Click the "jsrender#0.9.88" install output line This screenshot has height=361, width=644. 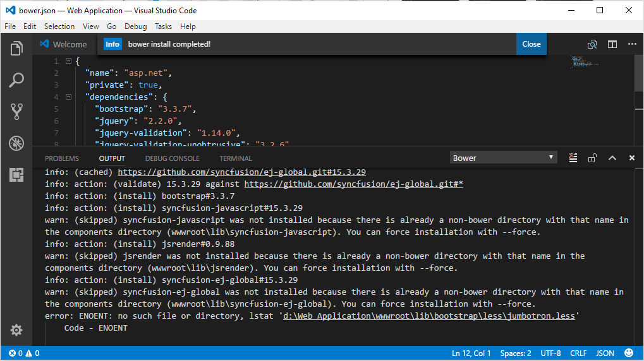(x=140, y=244)
